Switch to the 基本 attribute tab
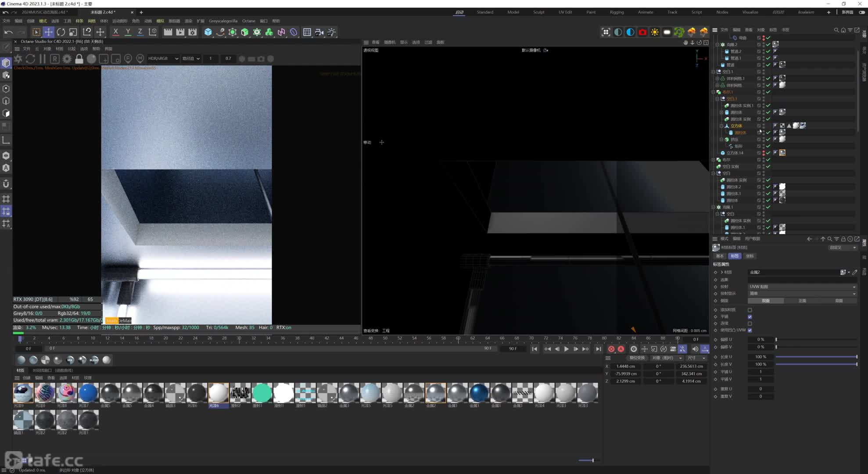Image resolution: width=868 pixels, height=474 pixels. (x=720, y=256)
